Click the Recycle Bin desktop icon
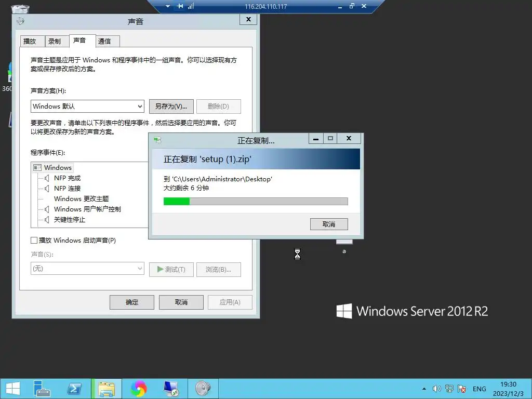532x399 pixels. pos(20,9)
